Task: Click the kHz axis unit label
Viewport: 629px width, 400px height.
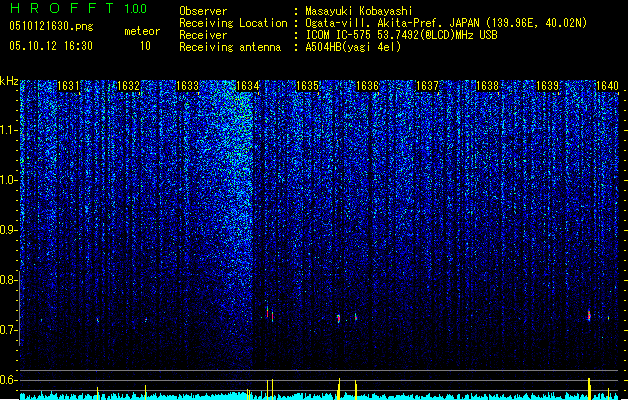Action: (x=9, y=81)
